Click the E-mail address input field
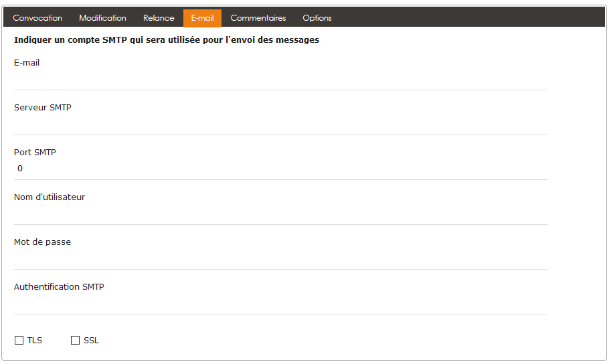The image size is (611, 364). [x=280, y=80]
